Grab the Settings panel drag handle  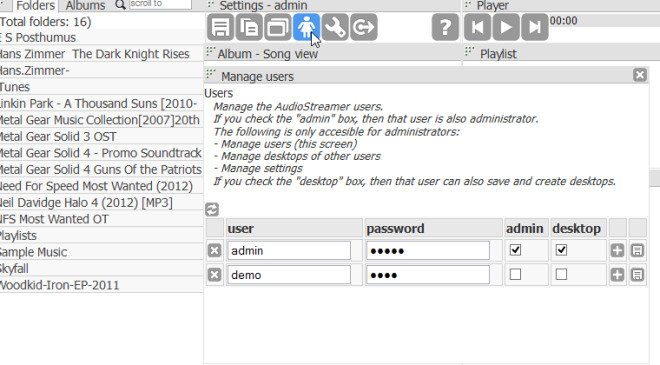[x=211, y=5]
